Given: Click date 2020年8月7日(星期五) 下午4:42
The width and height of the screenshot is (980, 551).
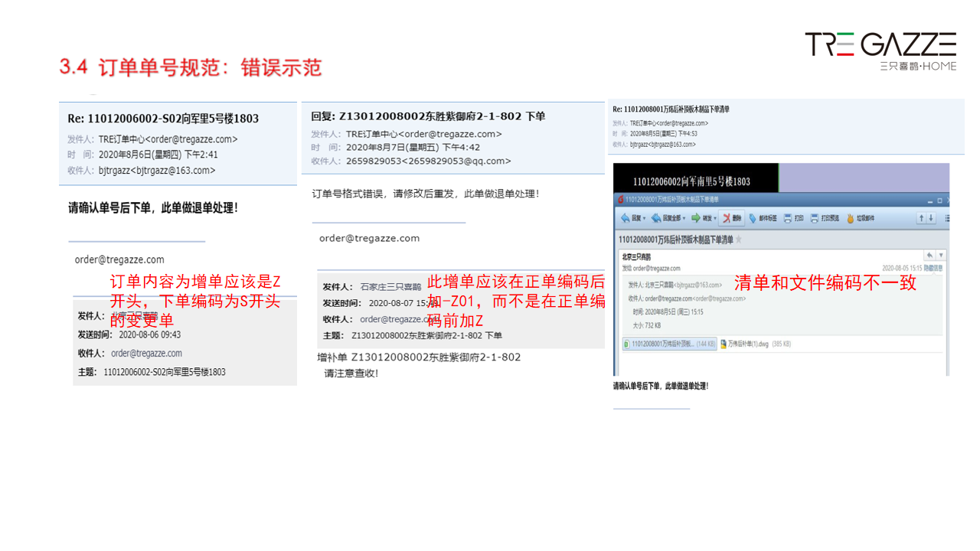Looking at the screenshot, I should coord(413,148).
